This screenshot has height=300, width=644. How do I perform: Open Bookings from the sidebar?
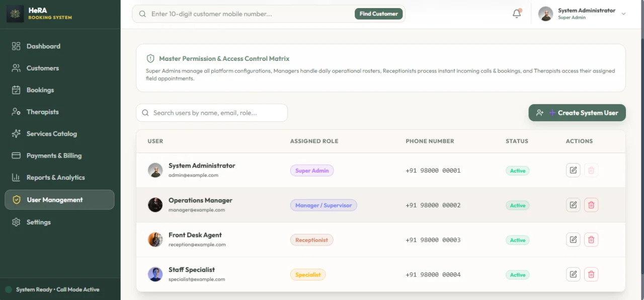(60, 90)
